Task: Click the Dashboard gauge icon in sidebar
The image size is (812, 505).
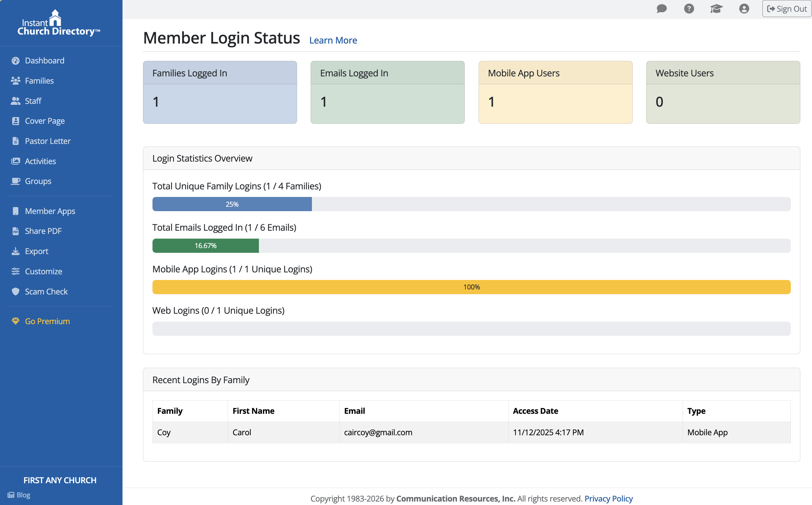Action: click(x=15, y=61)
